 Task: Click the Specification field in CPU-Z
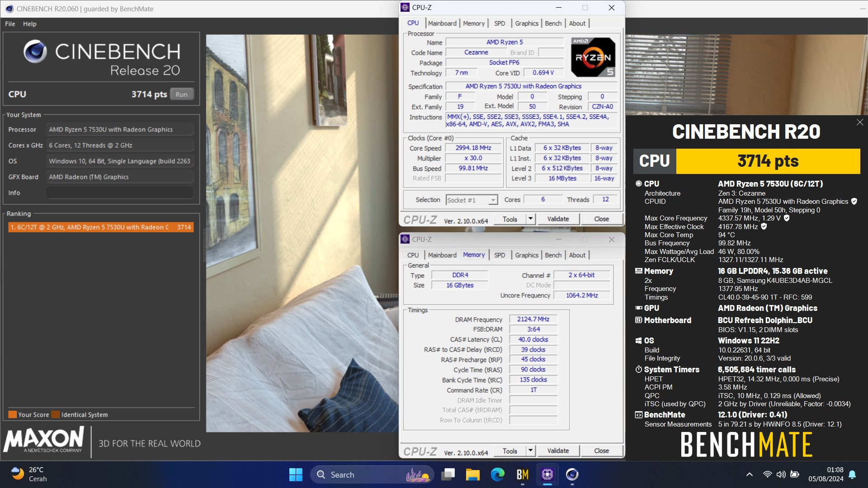(531, 86)
